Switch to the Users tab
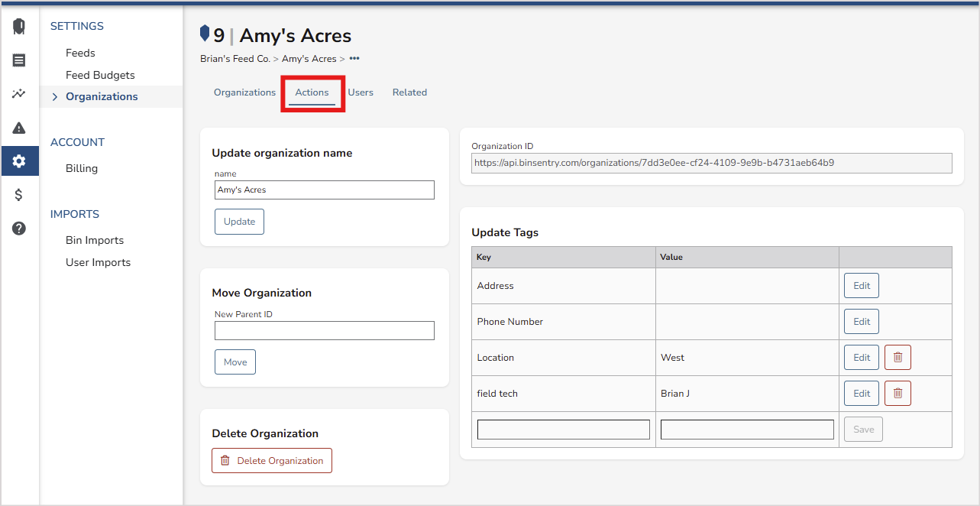The image size is (980, 506). (x=361, y=92)
